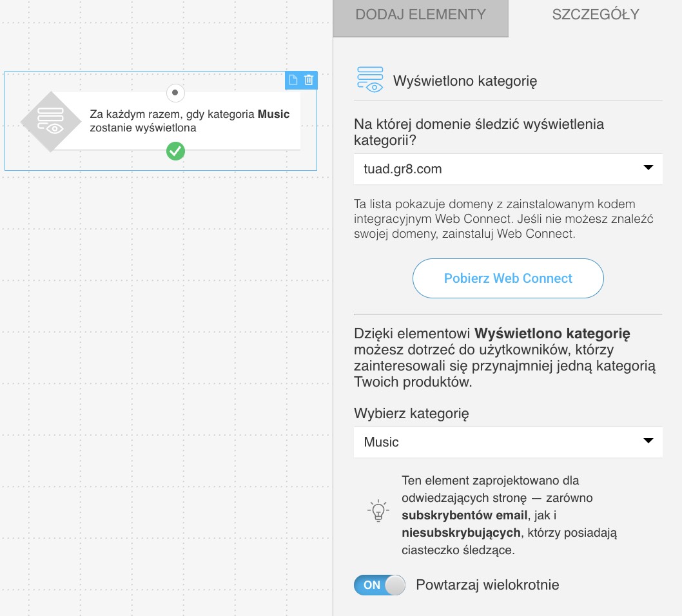Screen dimensions: 682x616
Task: Open the Music category dropdown
Action: [x=508, y=441]
